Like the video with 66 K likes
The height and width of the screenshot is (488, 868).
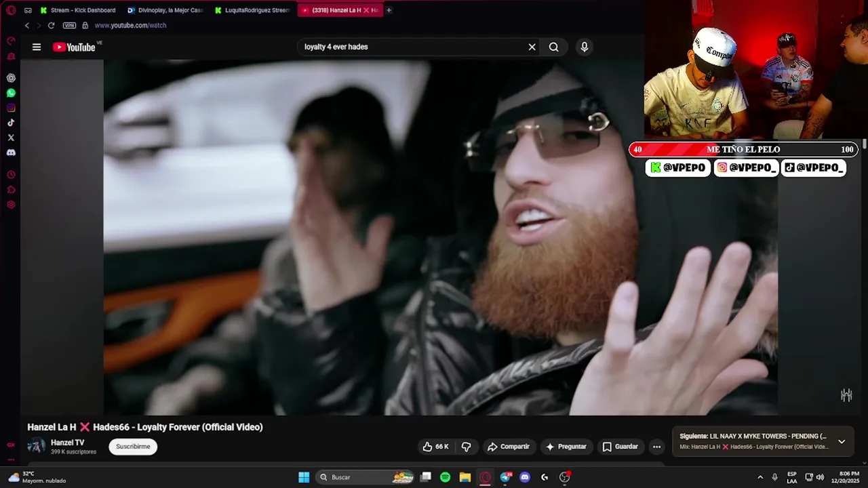[435, 447]
